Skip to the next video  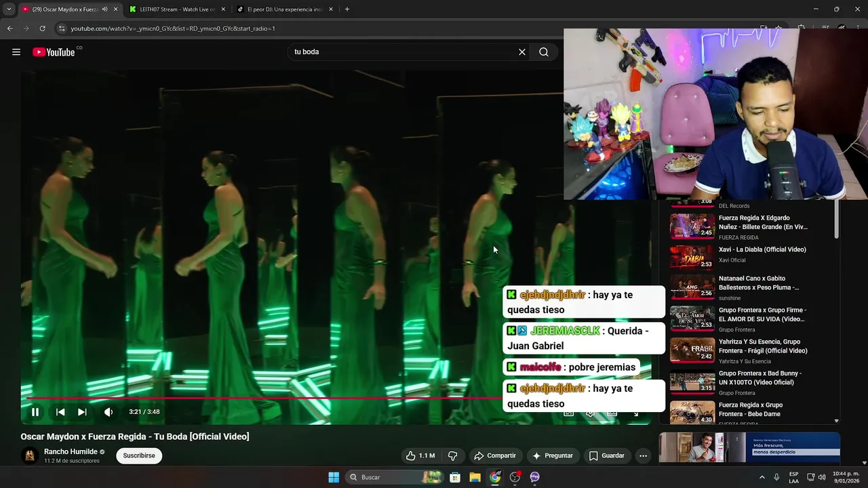point(82,412)
